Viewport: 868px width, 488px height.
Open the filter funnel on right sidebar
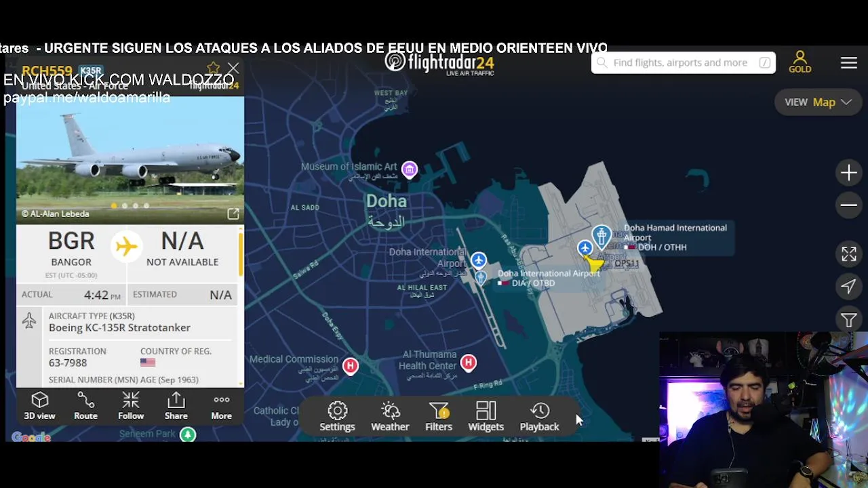coord(849,320)
